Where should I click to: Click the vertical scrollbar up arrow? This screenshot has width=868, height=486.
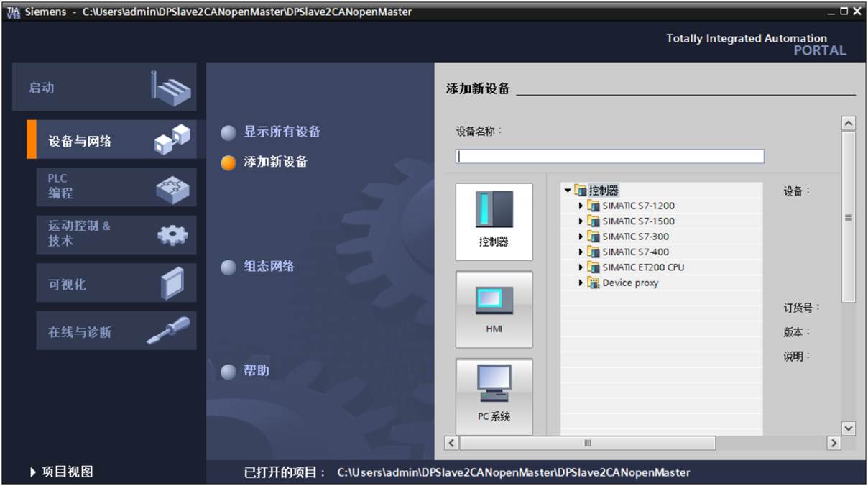pyautogui.click(x=849, y=123)
